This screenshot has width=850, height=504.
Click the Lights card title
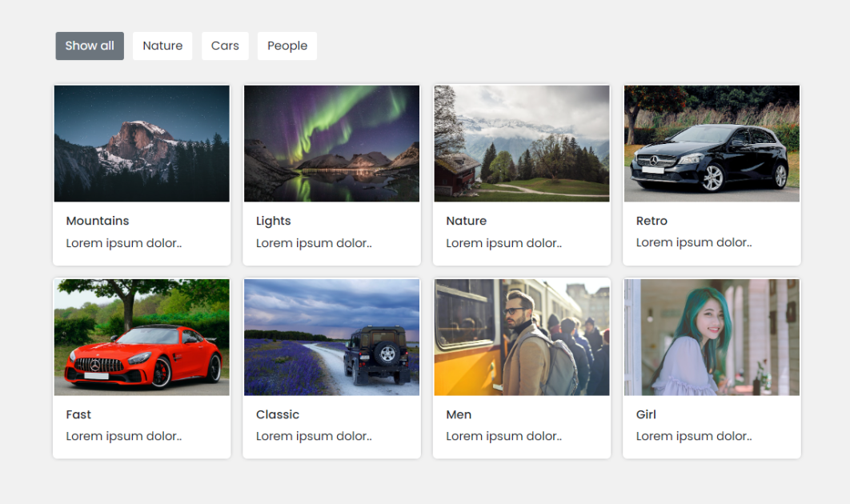pyautogui.click(x=274, y=221)
